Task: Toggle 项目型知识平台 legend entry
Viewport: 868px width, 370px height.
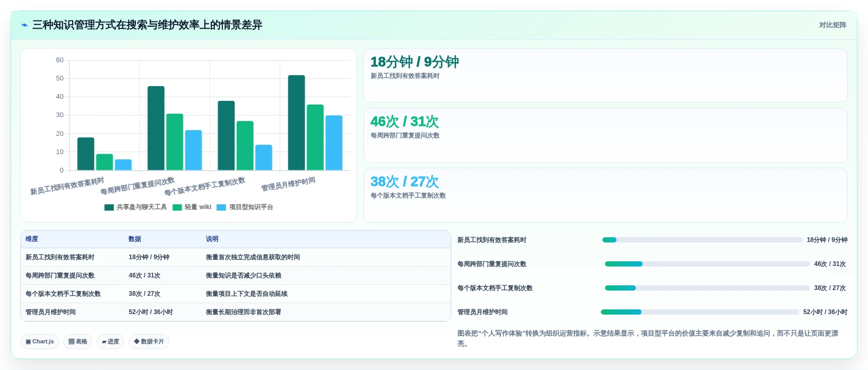Action: click(245, 207)
